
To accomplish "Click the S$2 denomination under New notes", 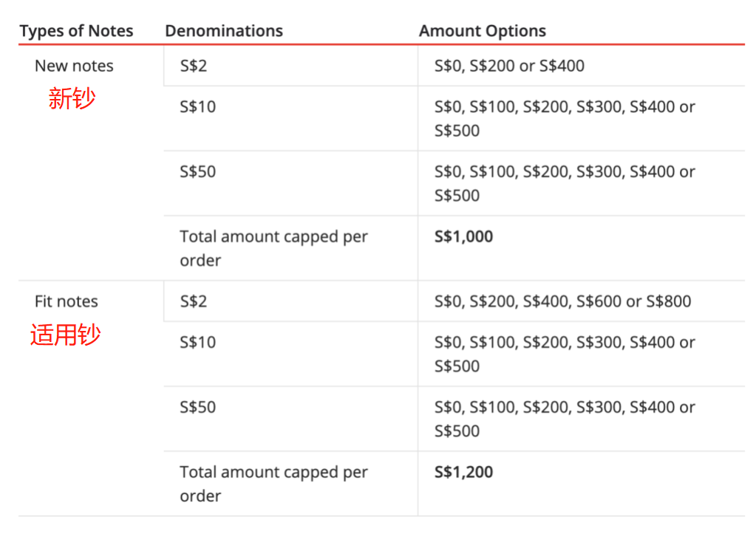I will coord(194,66).
